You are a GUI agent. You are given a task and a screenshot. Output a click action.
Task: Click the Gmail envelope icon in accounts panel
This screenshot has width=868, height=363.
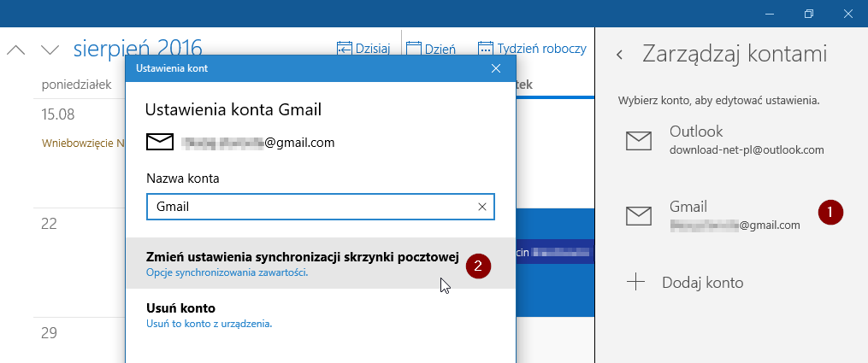point(638,216)
